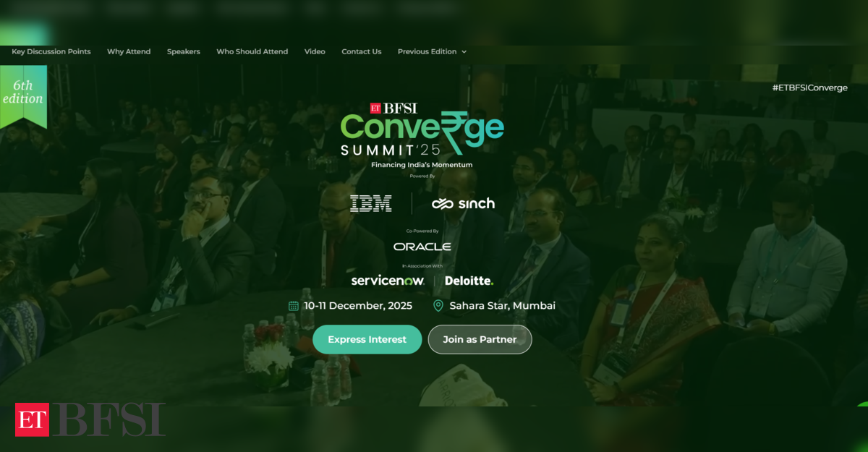Image resolution: width=868 pixels, height=452 pixels.
Task: Click the Contact Us navigation link
Action: click(x=362, y=51)
